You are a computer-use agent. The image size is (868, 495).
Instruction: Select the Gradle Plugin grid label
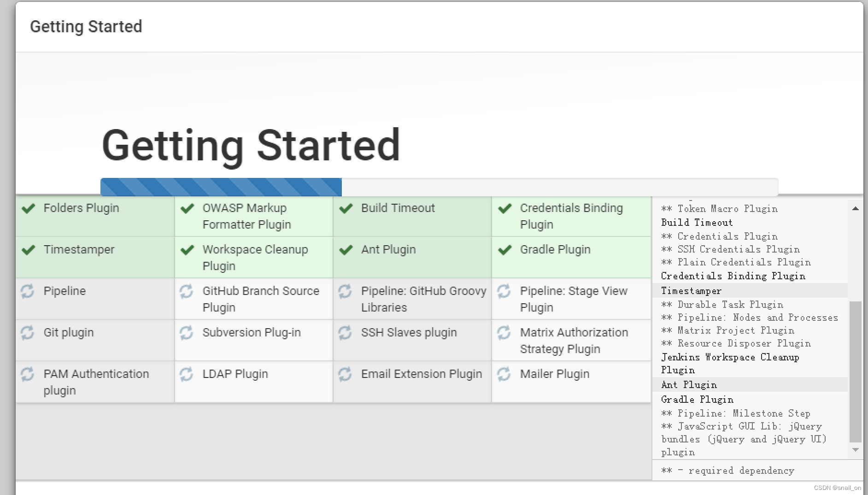click(555, 250)
